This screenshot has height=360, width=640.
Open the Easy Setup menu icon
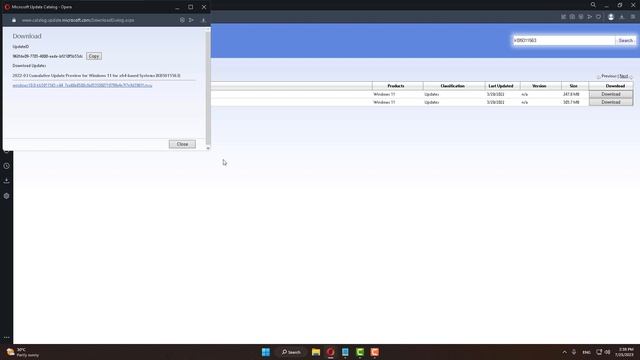tap(633, 17)
